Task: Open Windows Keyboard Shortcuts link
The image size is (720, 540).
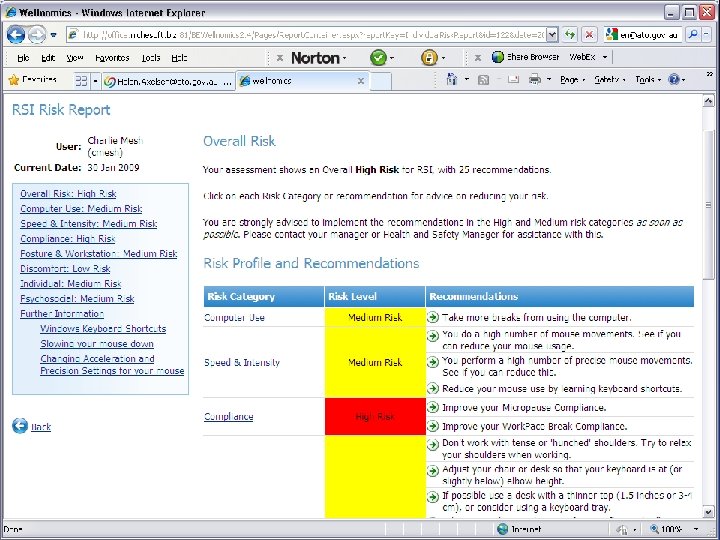Action: 103,329
